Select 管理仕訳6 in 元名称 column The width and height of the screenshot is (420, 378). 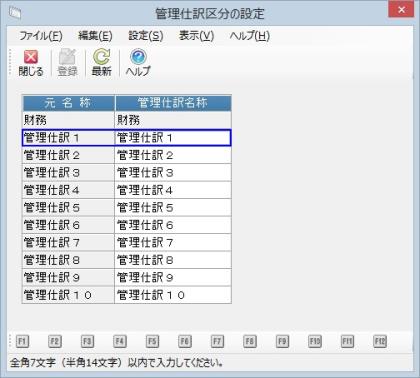pos(68,225)
